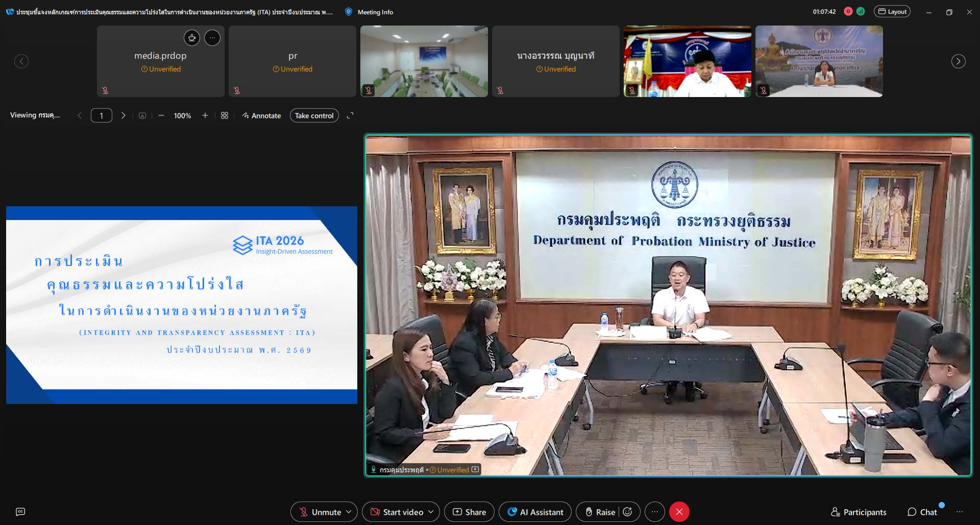End the meeting with red X button

tap(679, 512)
